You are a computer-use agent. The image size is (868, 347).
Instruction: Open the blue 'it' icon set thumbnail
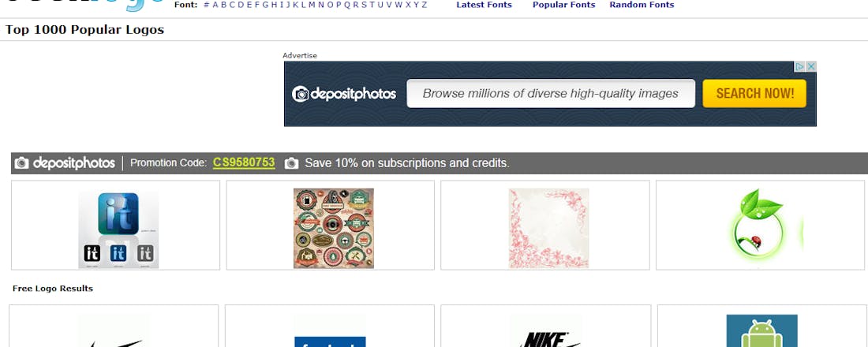pyautogui.click(x=118, y=229)
